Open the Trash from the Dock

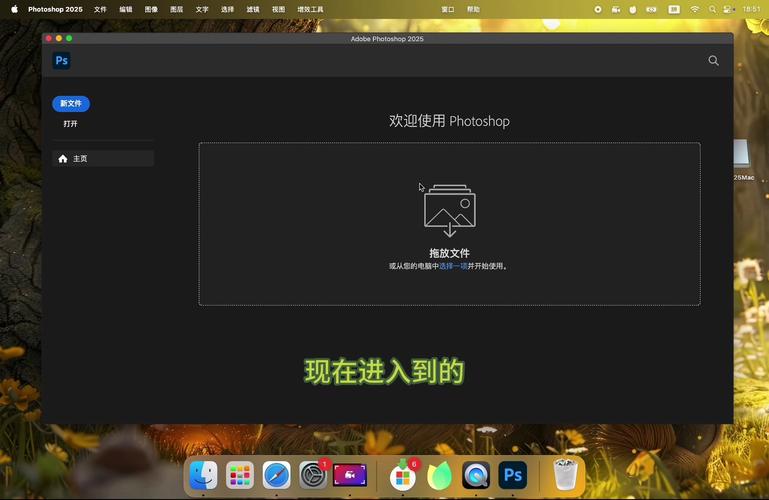[565, 475]
